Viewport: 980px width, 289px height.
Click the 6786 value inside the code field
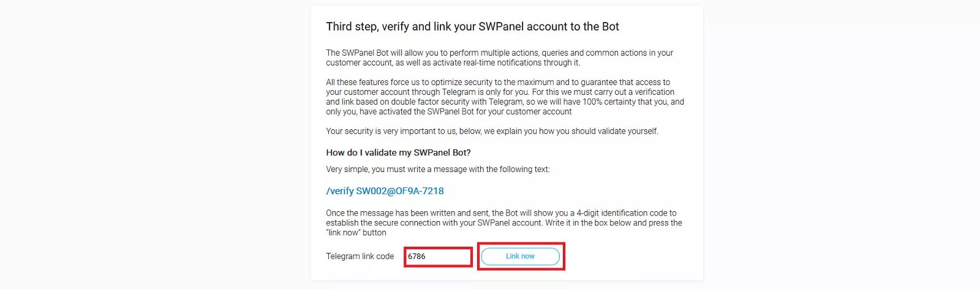click(x=417, y=257)
